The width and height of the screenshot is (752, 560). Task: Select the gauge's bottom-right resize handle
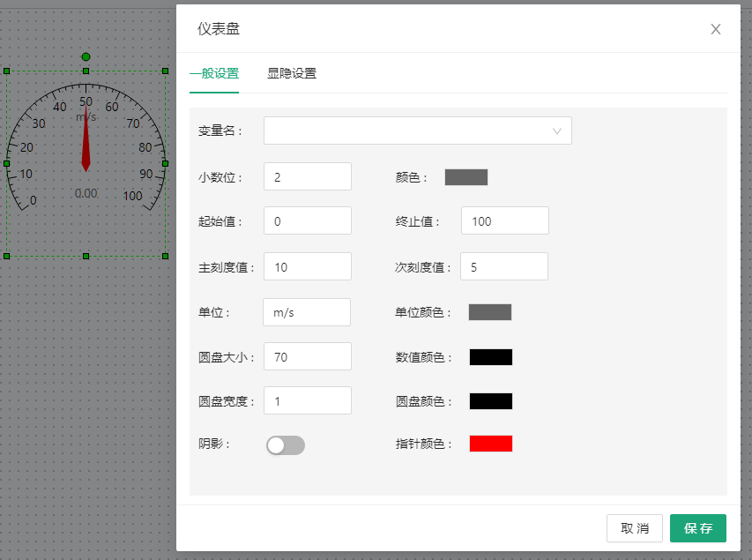[x=165, y=256]
